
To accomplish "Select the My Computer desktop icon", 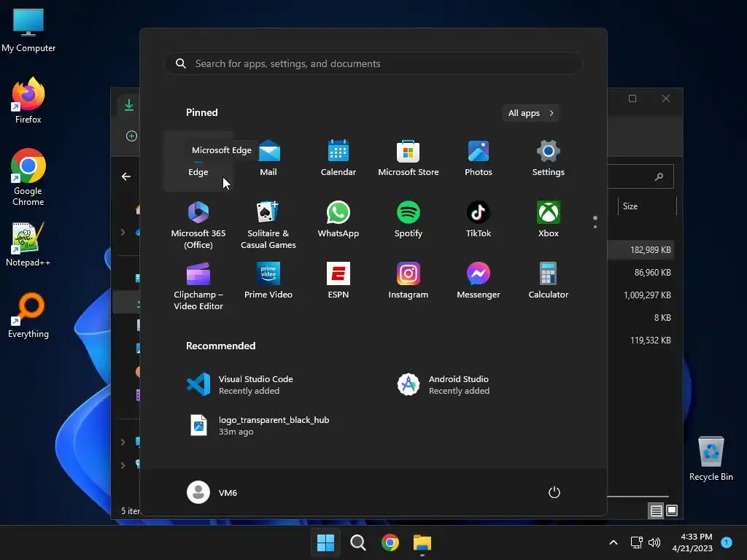I will 28,31.
